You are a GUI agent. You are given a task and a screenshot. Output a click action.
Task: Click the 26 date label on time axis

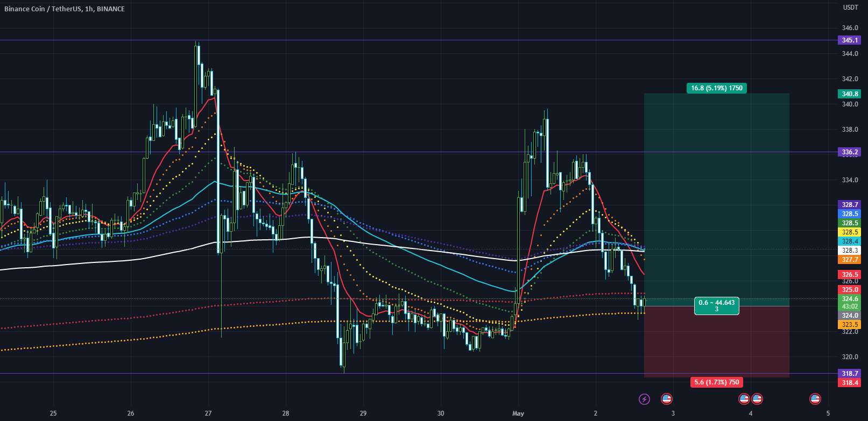pos(131,413)
